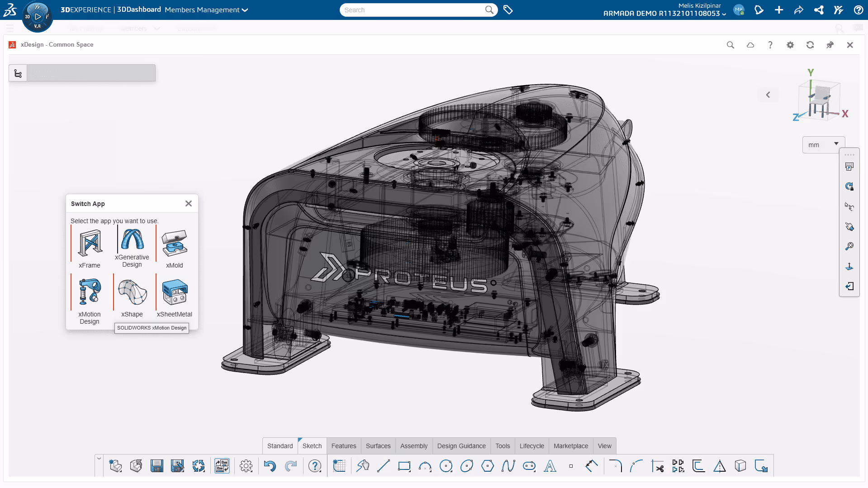The width and height of the screenshot is (868, 488).
Task: Open the Standard tab
Action: coord(280,446)
